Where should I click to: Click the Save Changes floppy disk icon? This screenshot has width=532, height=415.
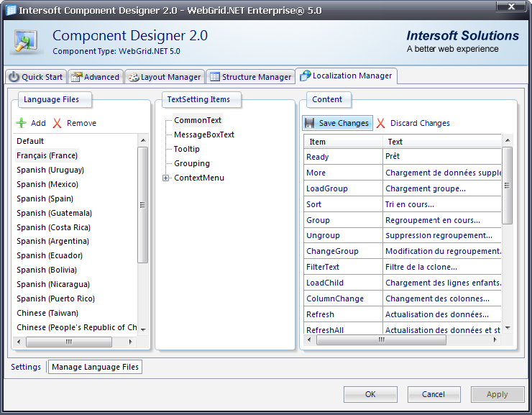(309, 123)
